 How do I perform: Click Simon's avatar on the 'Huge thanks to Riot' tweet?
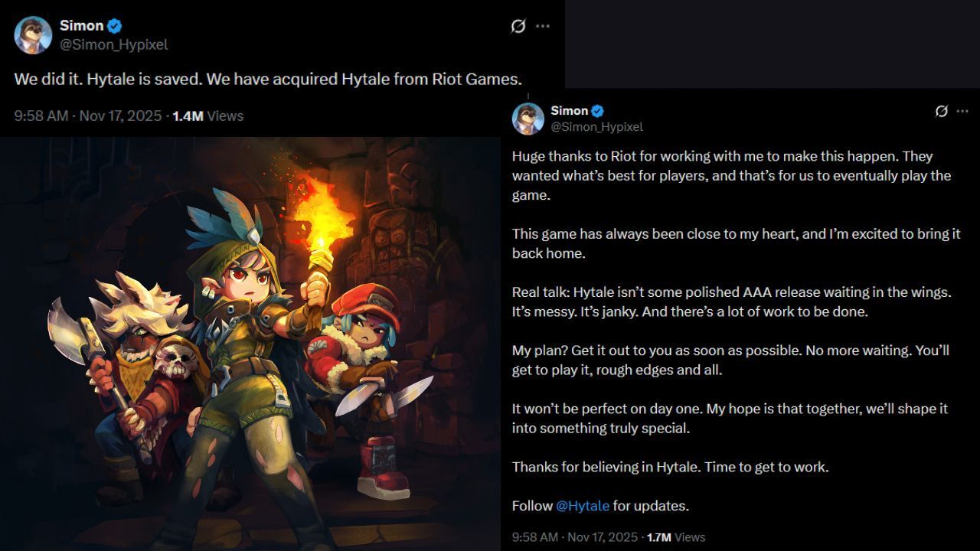click(x=528, y=119)
